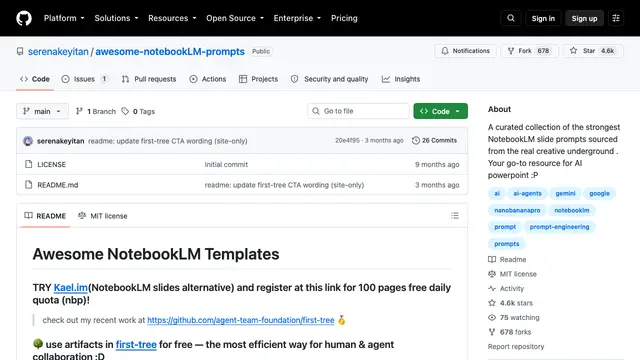Screen dimensions: 640x360
Task: Click the 20e4f95 commit hash
Action: pos(347,140)
